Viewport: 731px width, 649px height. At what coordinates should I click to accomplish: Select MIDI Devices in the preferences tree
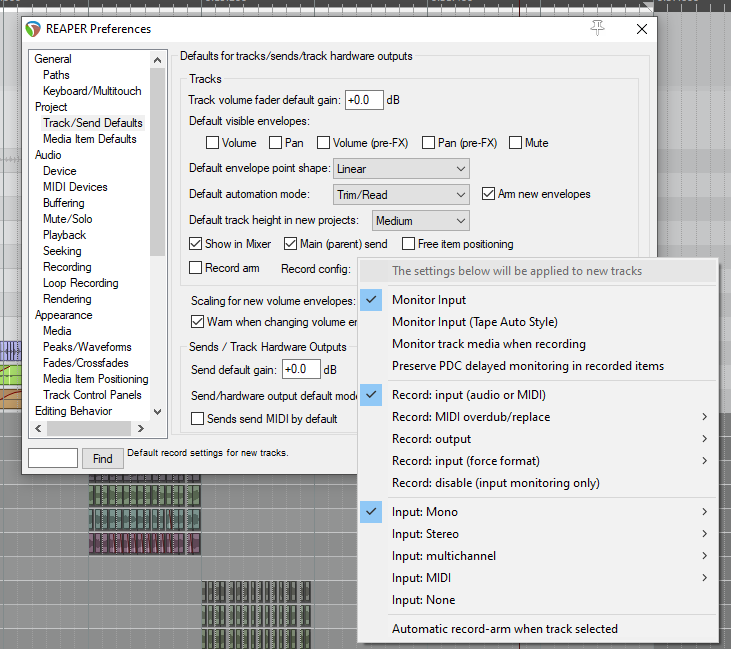pos(75,187)
